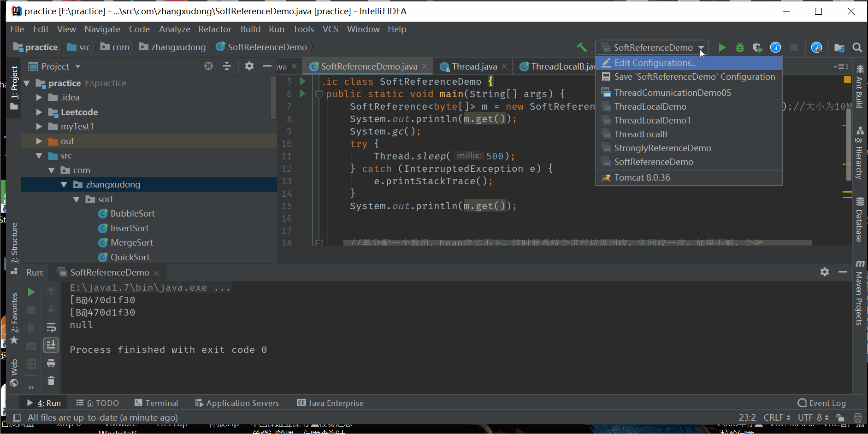This screenshot has width=868, height=434.
Task: Open Project view type dropdown
Action: [x=78, y=67]
